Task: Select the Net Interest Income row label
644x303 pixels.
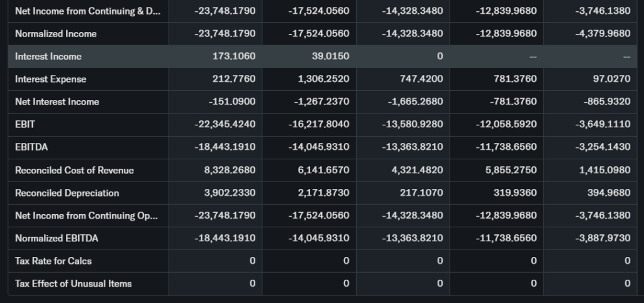Action: (x=57, y=101)
